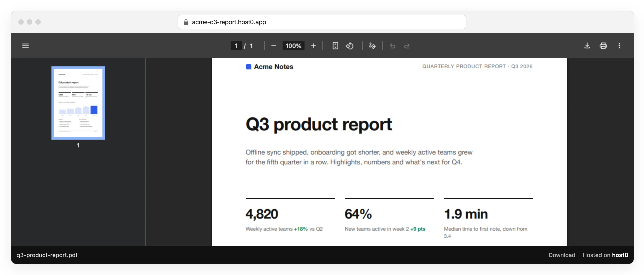
Task: Toggle the sidebar hamburger menu
Action: tap(25, 46)
